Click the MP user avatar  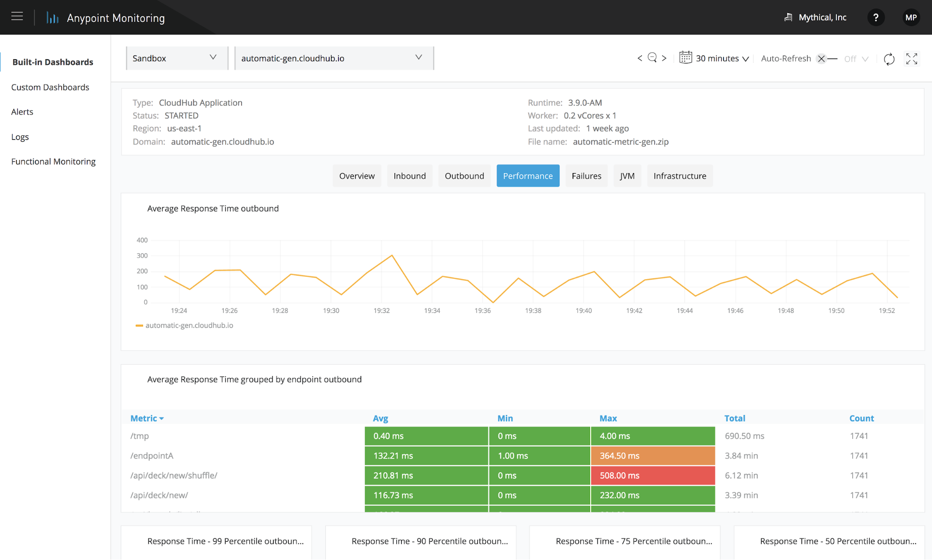coord(911,17)
